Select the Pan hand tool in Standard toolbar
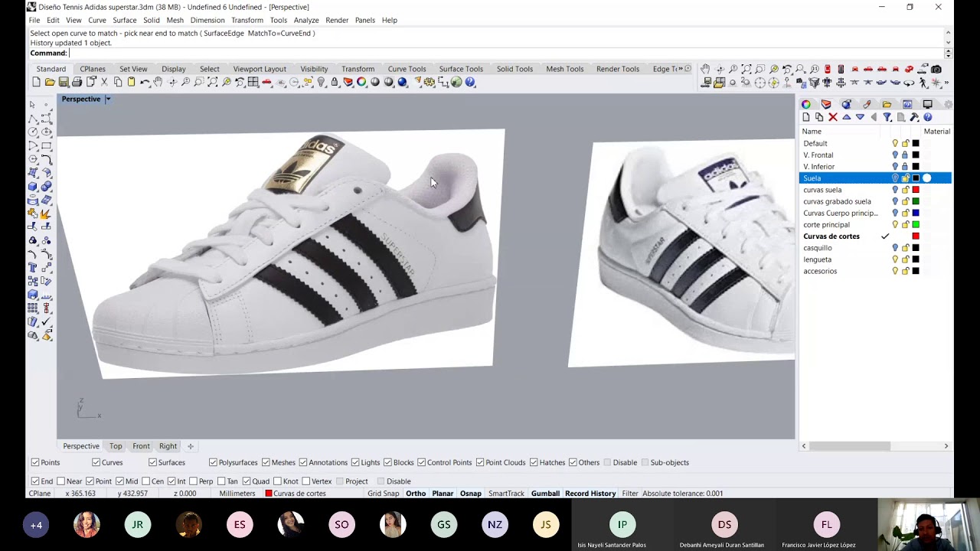The image size is (980, 551). pyautogui.click(x=158, y=82)
